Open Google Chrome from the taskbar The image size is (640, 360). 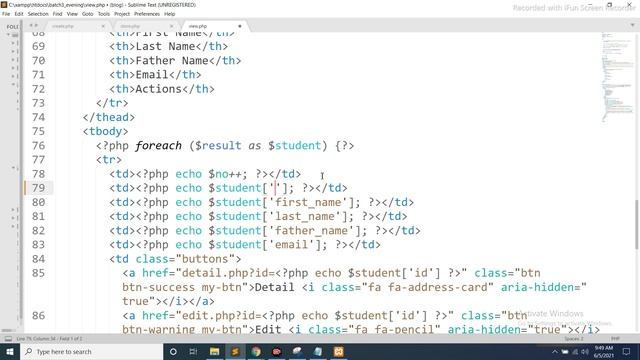point(256,351)
